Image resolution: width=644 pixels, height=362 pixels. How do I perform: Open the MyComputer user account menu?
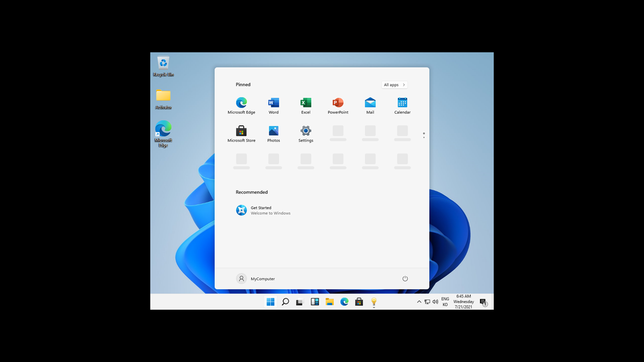[256, 279]
